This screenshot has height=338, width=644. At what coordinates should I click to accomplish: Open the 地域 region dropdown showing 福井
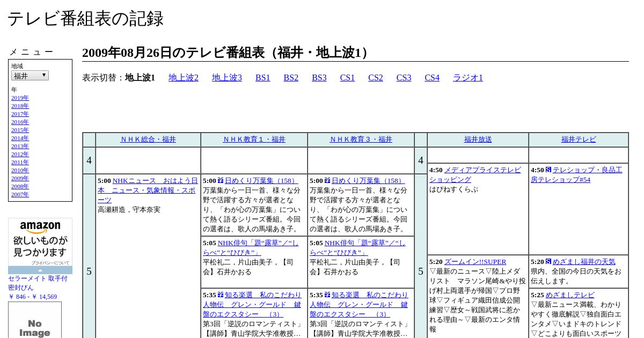coord(30,76)
